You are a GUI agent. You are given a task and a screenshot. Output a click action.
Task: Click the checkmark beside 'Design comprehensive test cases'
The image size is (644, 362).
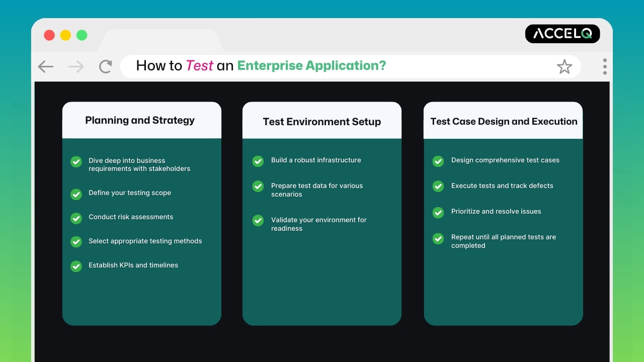click(x=438, y=161)
